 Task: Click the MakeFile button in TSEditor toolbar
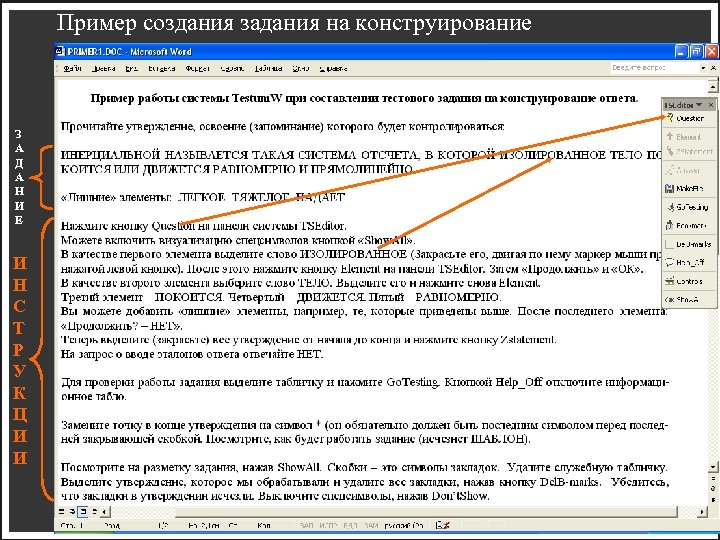685,188
